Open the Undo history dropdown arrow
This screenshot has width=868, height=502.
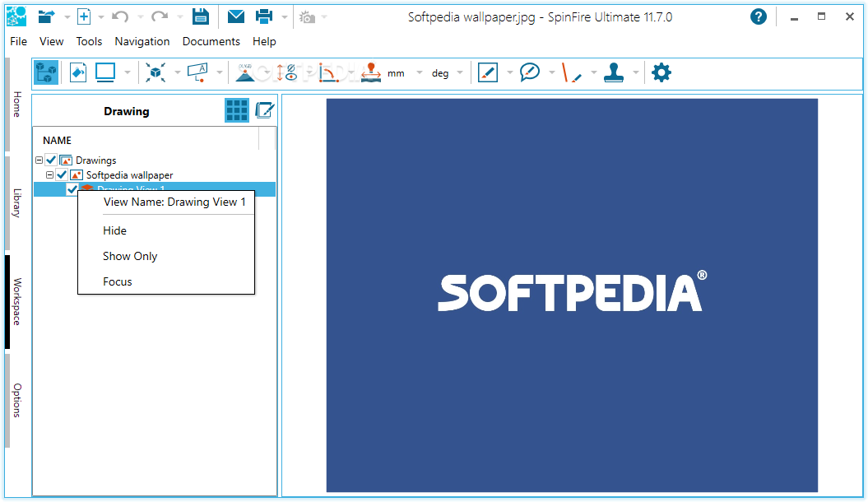tap(140, 17)
